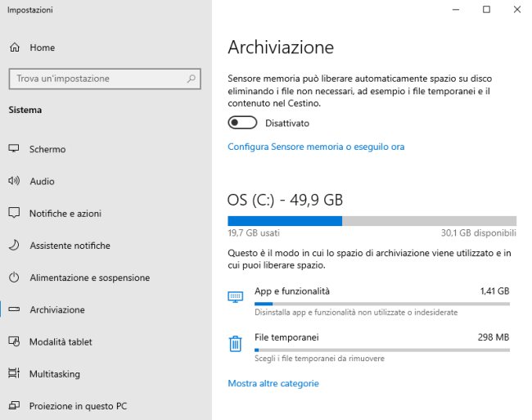Click the File temporanei trash icon
The image size is (532, 420).
pyautogui.click(x=235, y=344)
